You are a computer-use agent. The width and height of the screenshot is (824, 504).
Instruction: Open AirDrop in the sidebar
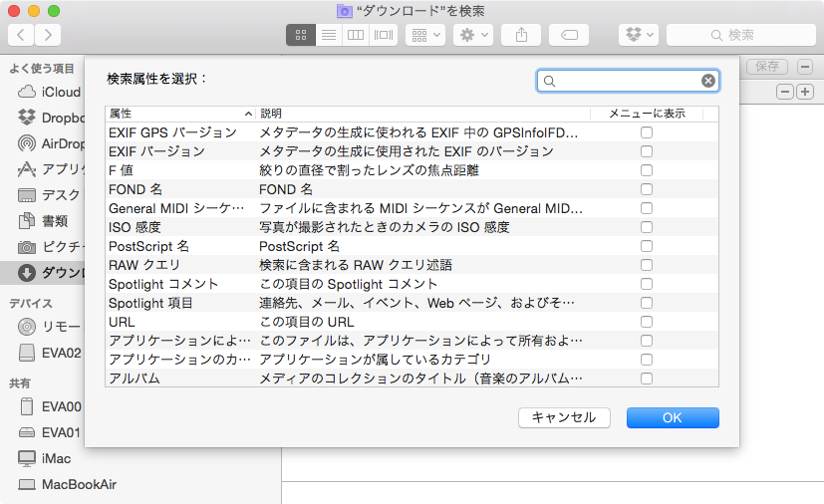coord(50,143)
